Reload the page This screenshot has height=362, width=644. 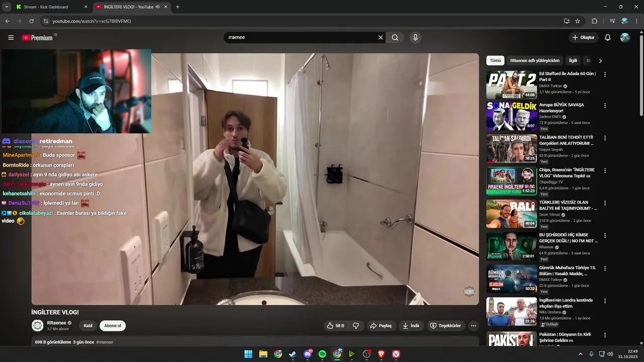(x=31, y=21)
